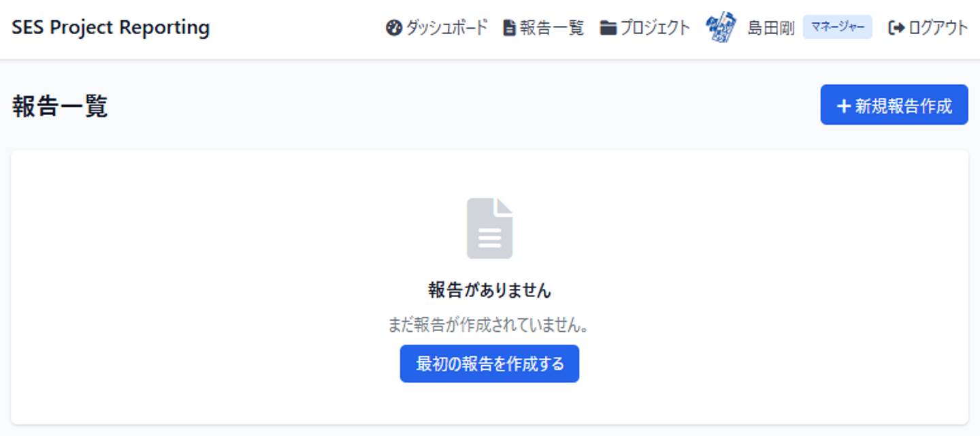Click the まだ報告が作成されていません。 message
This screenshot has width=980, height=436.
[x=489, y=325]
